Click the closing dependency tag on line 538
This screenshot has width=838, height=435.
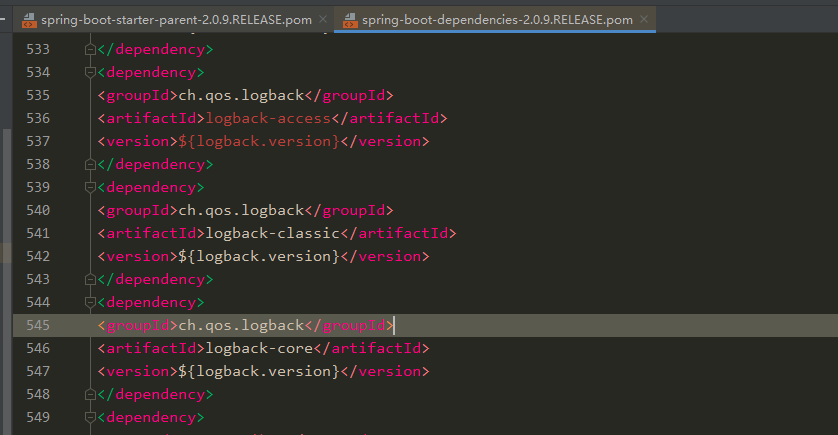(156, 164)
